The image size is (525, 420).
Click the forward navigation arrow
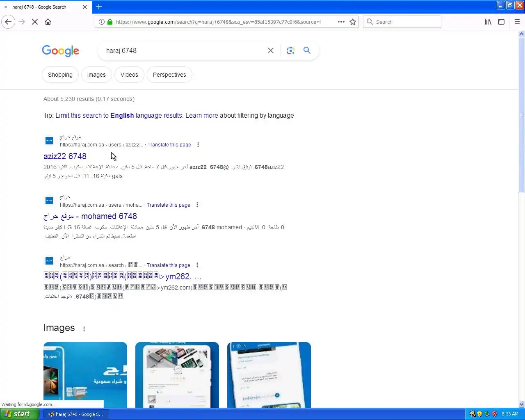[x=22, y=22]
